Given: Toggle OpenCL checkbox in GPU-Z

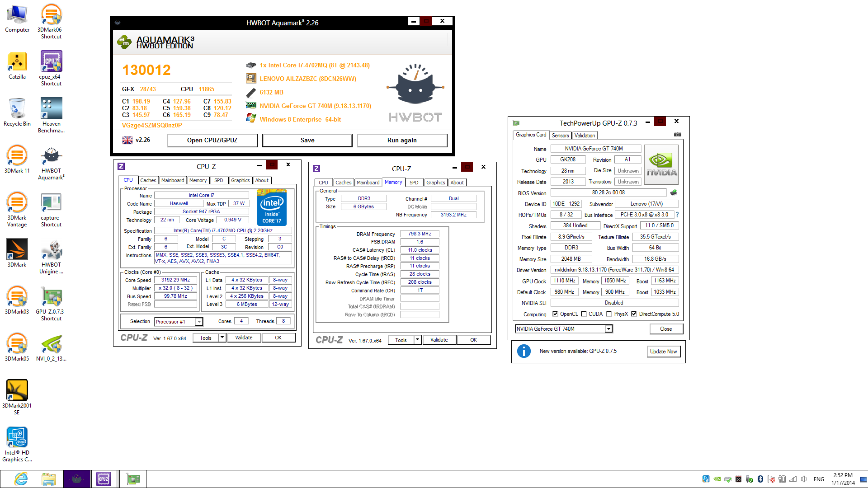Looking at the screenshot, I should (555, 314).
